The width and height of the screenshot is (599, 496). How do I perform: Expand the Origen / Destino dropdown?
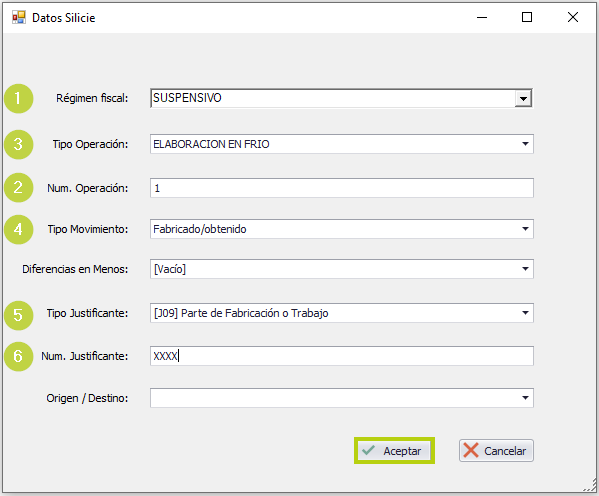pyautogui.click(x=525, y=398)
